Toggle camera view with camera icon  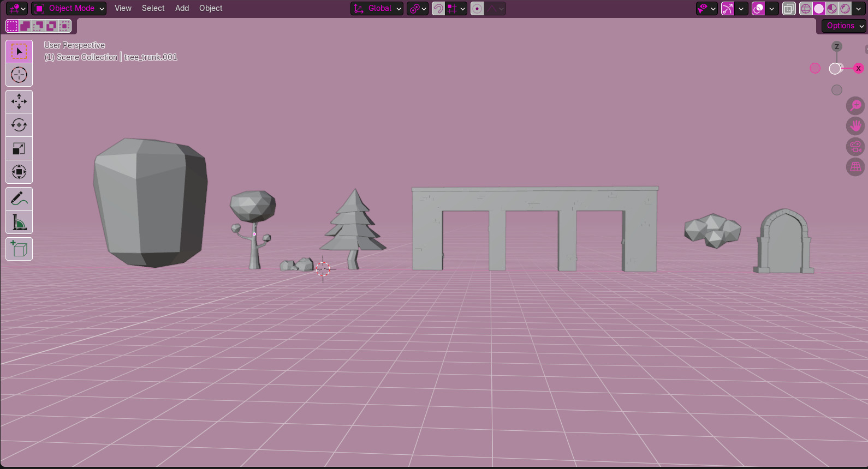(855, 147)
